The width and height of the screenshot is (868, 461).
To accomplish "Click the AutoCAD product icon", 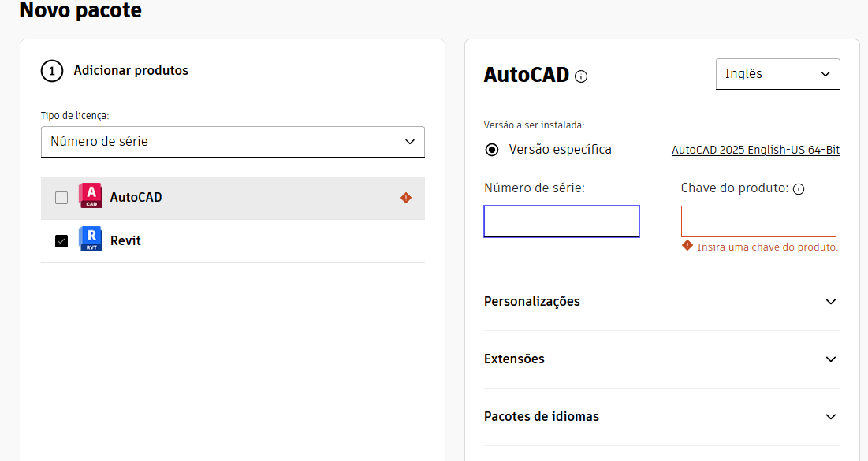I will (91, 196).
